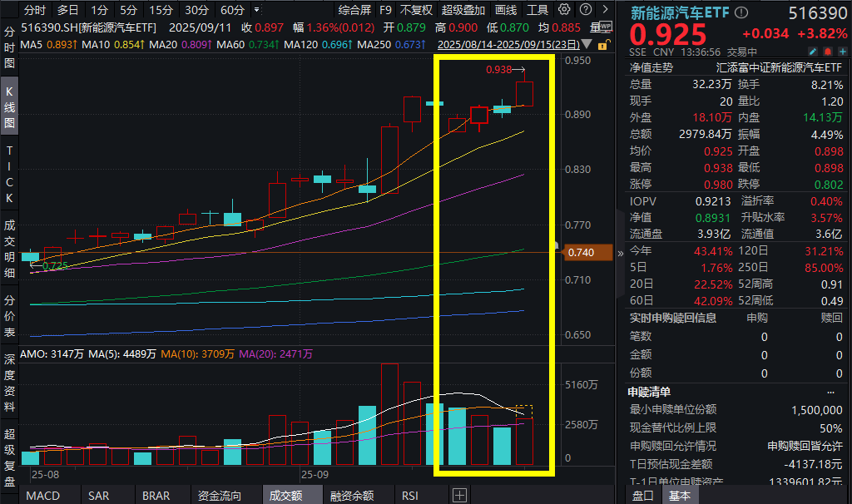Click the pencil edit icon near the price
Screen dimensions: 852x504
pos(814,51)
